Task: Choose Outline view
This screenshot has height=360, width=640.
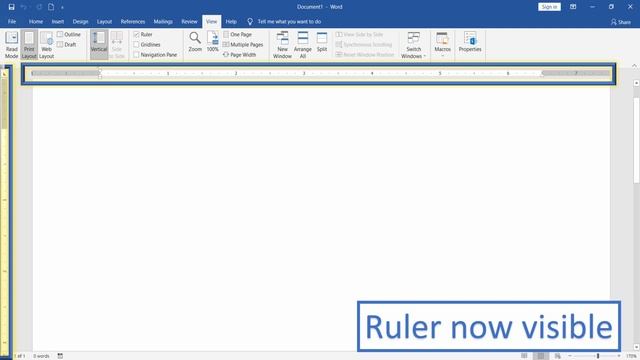Action: 69,34
